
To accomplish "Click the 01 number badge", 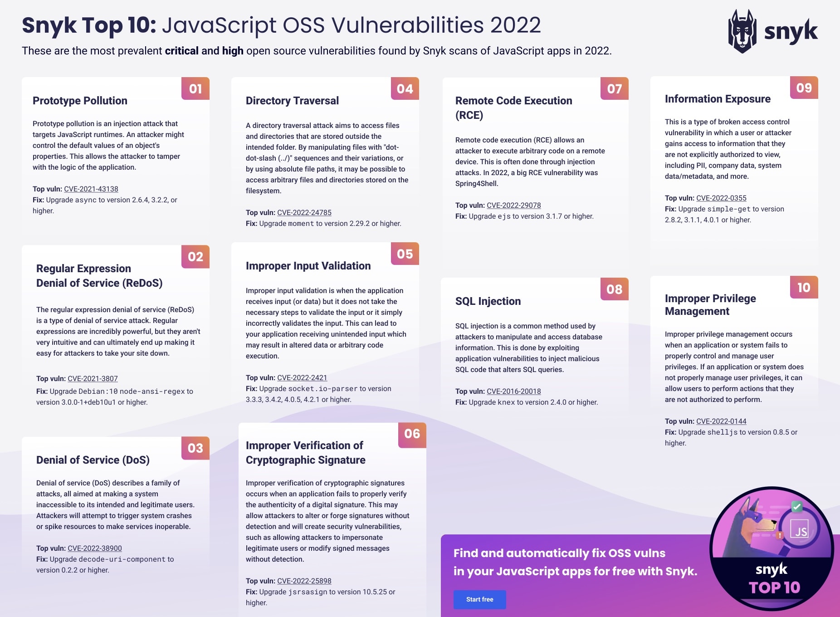I will (195, 88).
